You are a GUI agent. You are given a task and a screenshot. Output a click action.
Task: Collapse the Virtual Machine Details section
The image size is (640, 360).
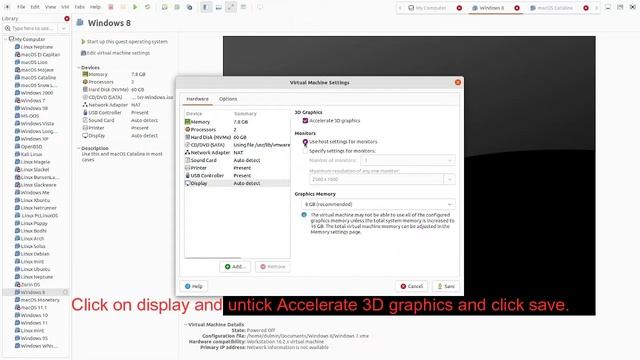click(185, 324)
